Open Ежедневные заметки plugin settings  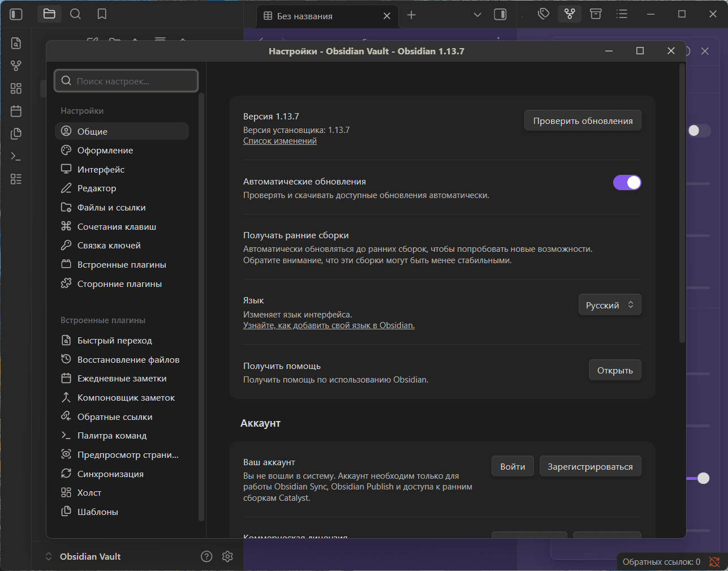pos(122,379)
